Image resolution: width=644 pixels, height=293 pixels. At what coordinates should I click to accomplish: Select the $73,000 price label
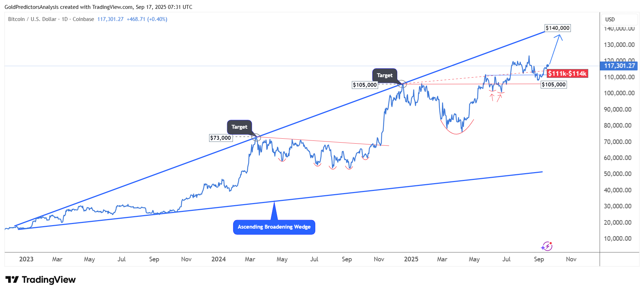[220, 138]
